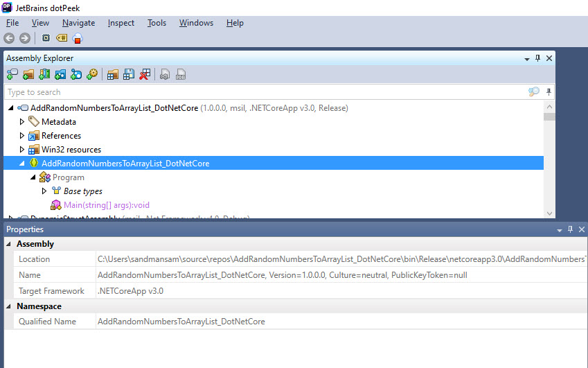Expand the Metadata tree node
This screenshot has height=368, width=588.
click(22, 122)
